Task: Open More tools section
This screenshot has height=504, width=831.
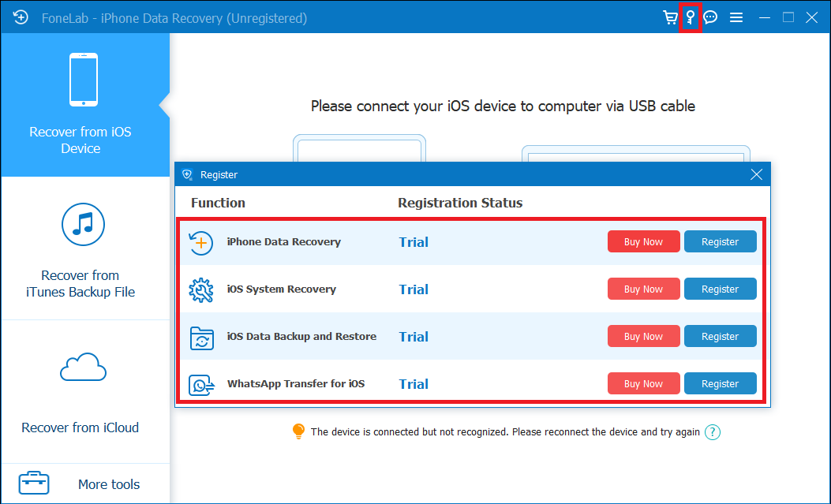Action: [x=85, y=483]
